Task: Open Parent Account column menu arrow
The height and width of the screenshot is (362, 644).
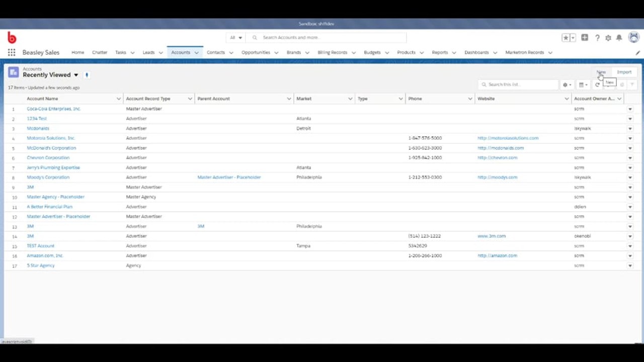Action: click(x=289, y=99)
